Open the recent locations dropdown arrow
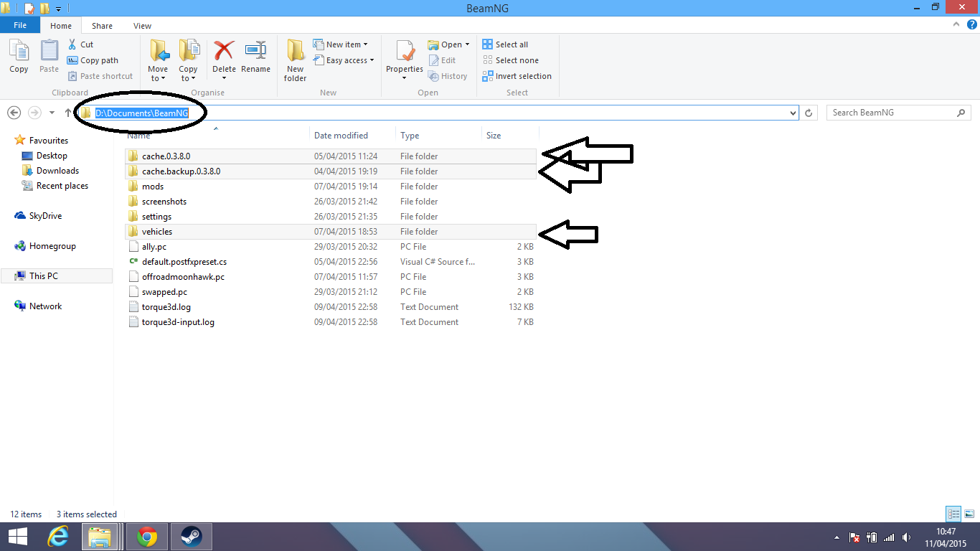This screenshot has width=980, height=551. point(52,113)
